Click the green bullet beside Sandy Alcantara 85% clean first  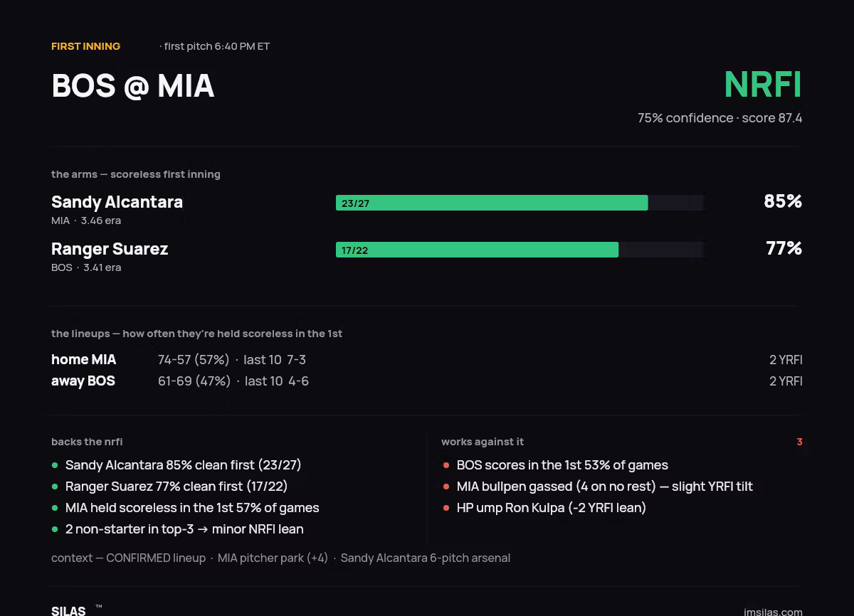pyautogui.click(x=55, y=465)
